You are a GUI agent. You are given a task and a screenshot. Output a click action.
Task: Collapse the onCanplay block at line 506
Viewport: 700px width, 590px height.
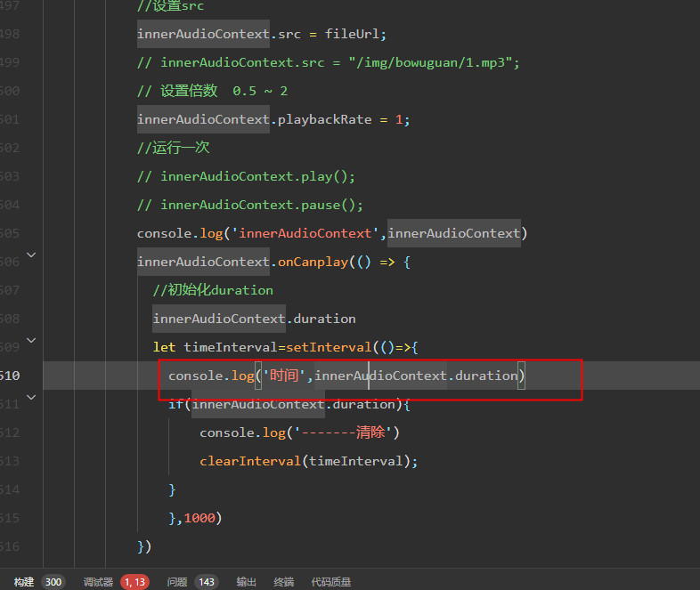click(31, 255)
